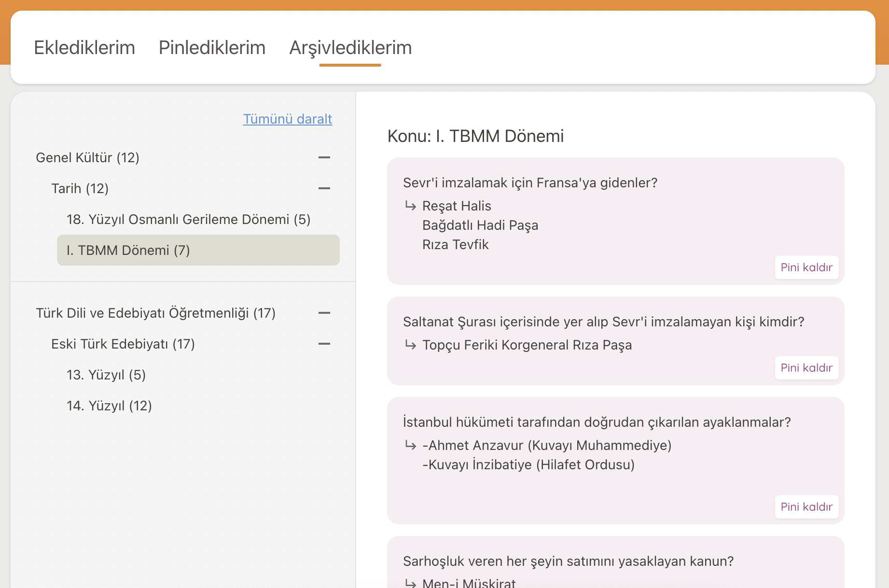Collapse Türk Dili ve Edebiyatı Öğretmenliği section
Screen dimensions: 889x588
coord(324,313)
